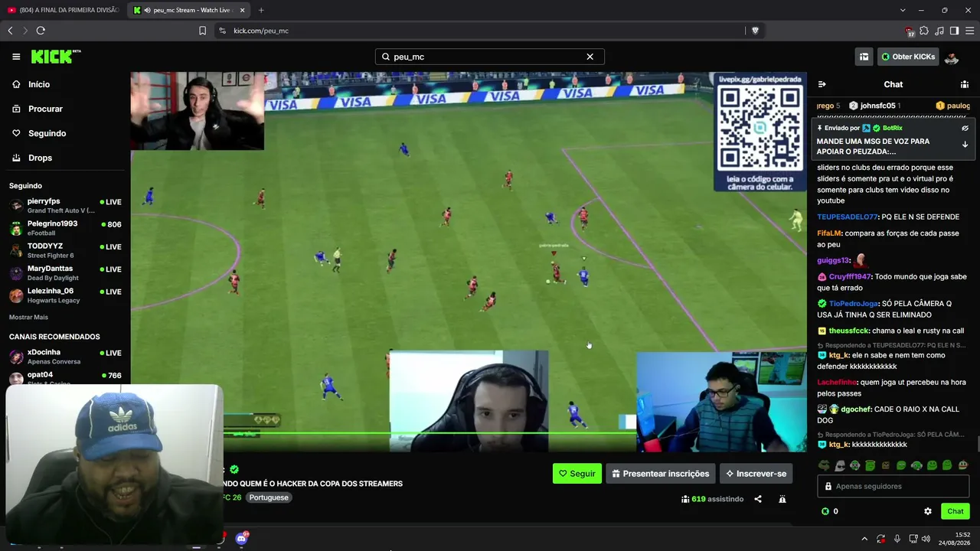This screenshot has height=551, width=980.
Task: Open Lelezinha_06 followed channel
Action: (65, 295)
